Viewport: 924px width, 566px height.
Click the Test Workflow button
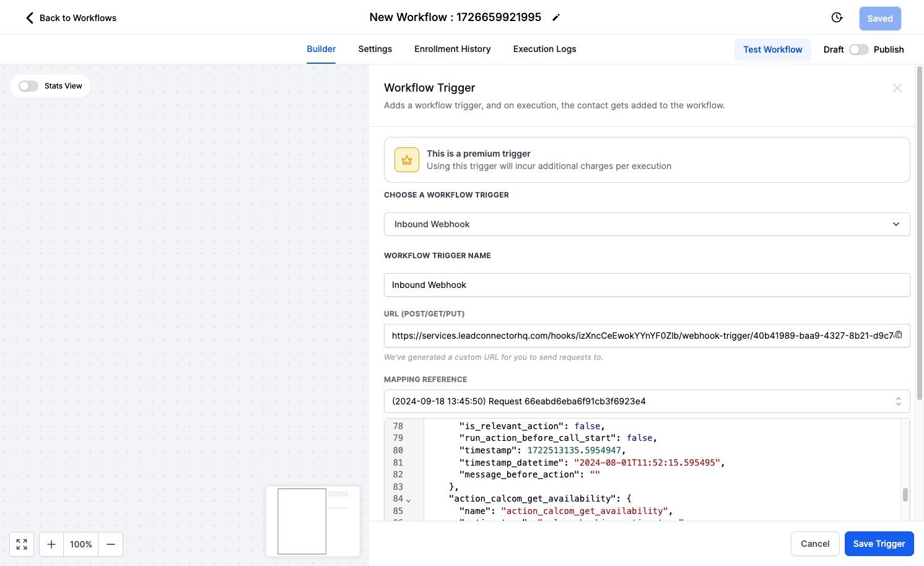coord(772,50)
